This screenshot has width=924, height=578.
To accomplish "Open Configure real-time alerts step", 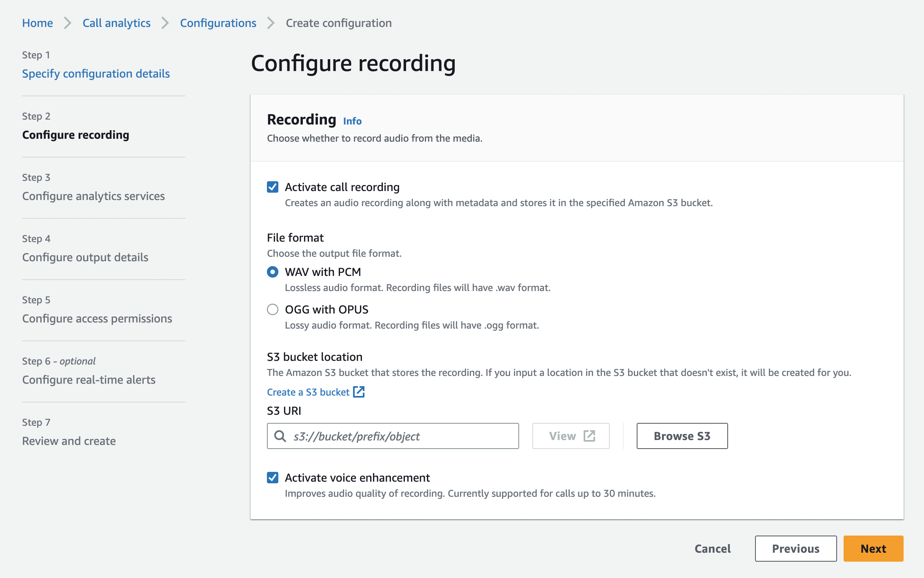I will pyautogui.click(x=88, y=380).
